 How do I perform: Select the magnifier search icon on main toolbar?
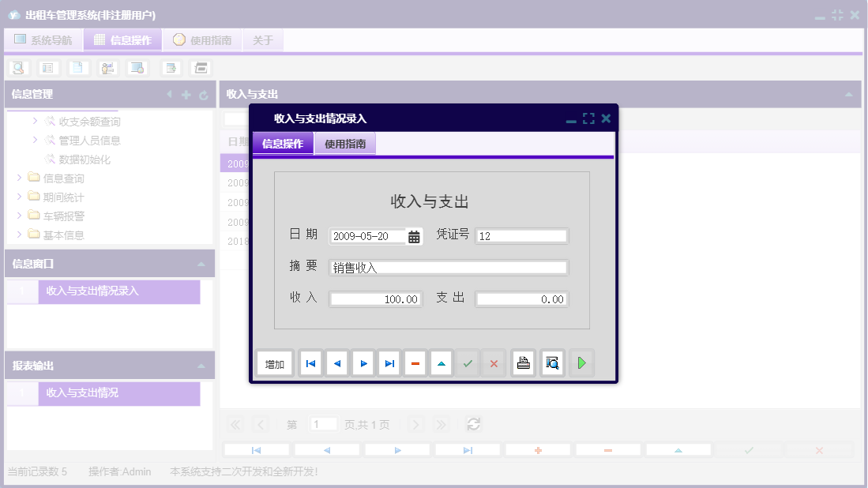pos(19,67)
